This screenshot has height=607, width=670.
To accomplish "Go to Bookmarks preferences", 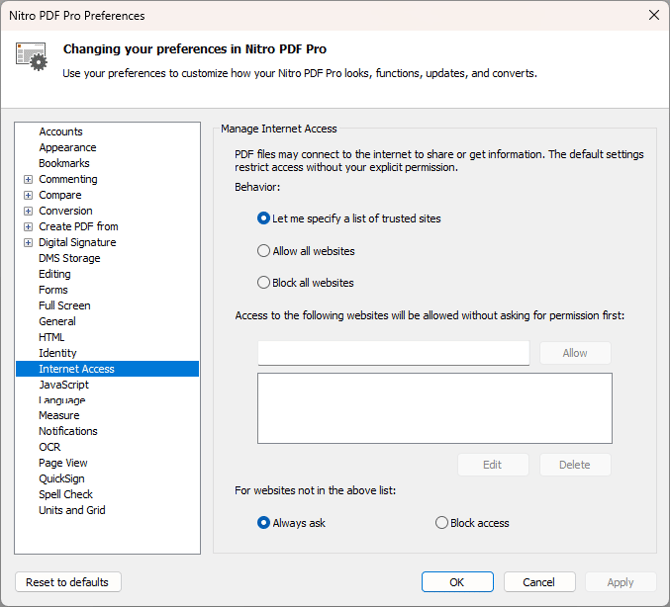I will tap(64, 163).
